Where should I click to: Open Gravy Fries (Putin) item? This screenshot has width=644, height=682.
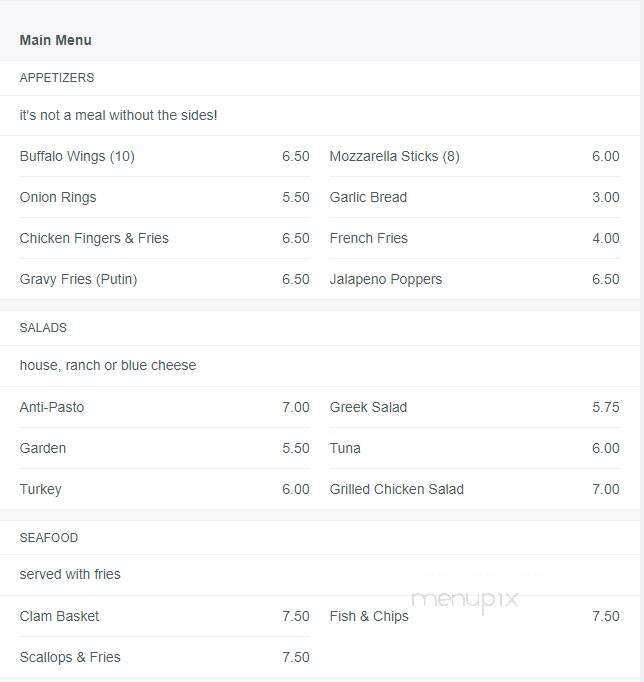(78, 279)
